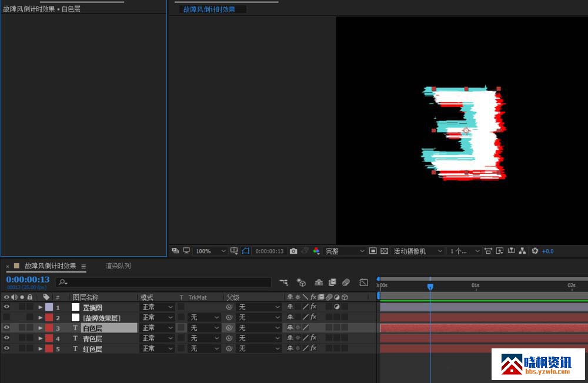
Task: Hide the 红色层 layer
Action: point(6,348)
